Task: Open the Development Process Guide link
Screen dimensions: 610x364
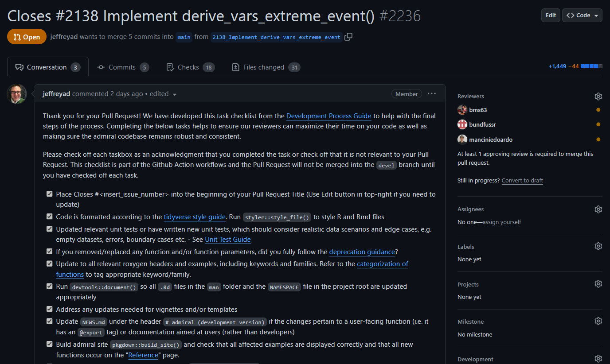Action: click(x=328, y=116)
